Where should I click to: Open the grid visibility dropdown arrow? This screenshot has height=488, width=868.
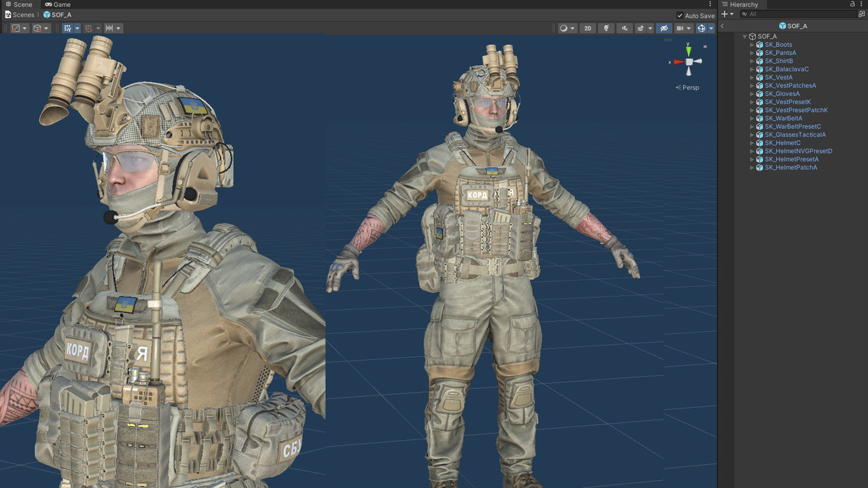point(77,28)
